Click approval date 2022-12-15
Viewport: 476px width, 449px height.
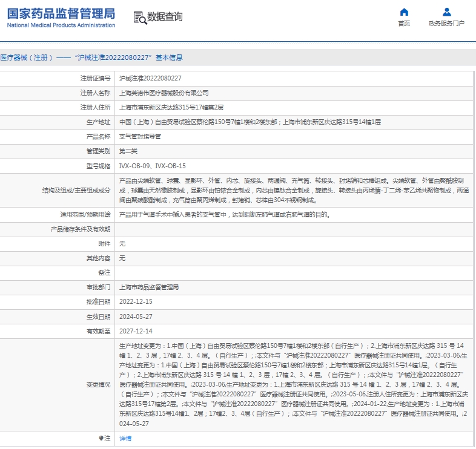click(136, 301)
